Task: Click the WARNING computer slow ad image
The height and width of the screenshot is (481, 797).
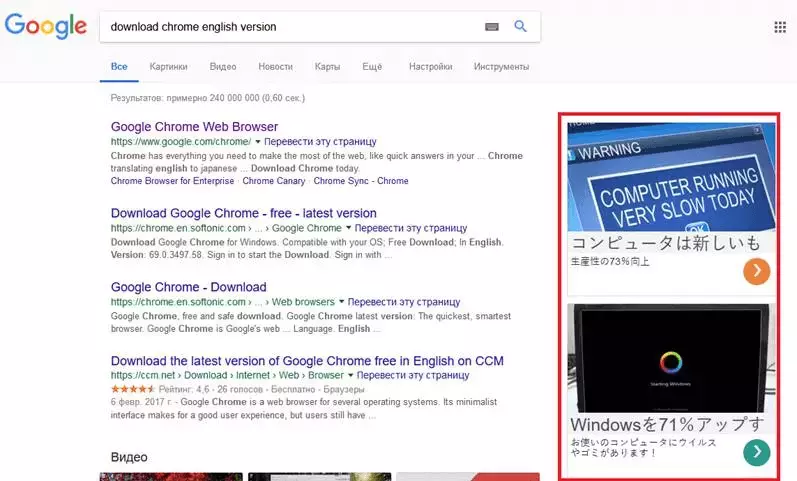Action: point(671,177)
